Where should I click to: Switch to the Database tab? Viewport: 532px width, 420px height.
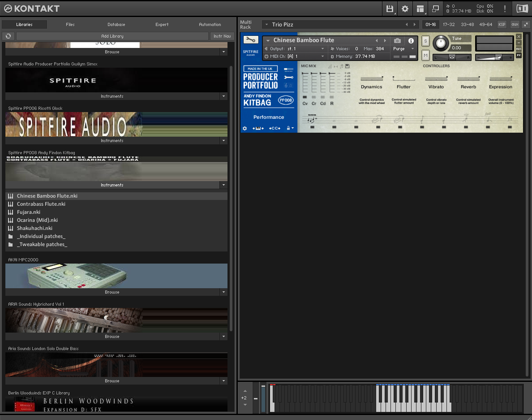pos(116,25)
